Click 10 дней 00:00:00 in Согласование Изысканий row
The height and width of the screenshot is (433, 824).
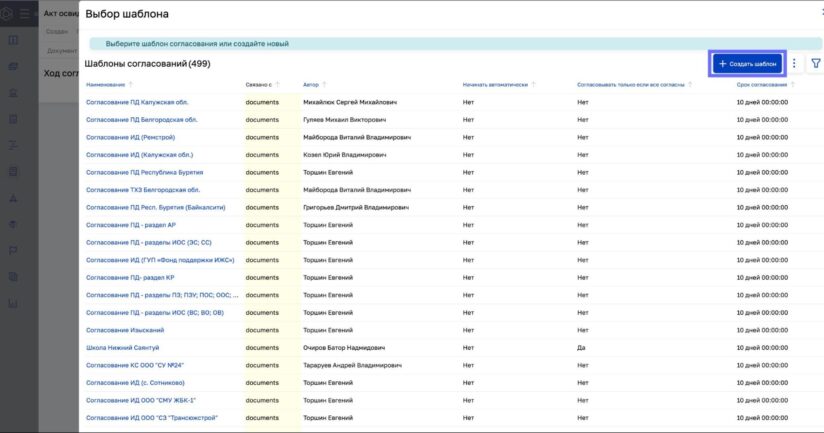[x=762, y=331]
